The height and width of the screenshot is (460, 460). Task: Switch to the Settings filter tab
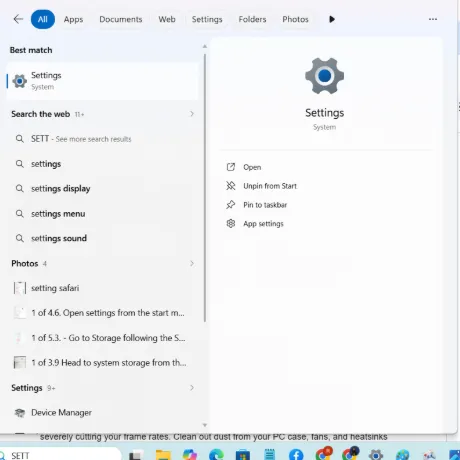coord(207,19)
